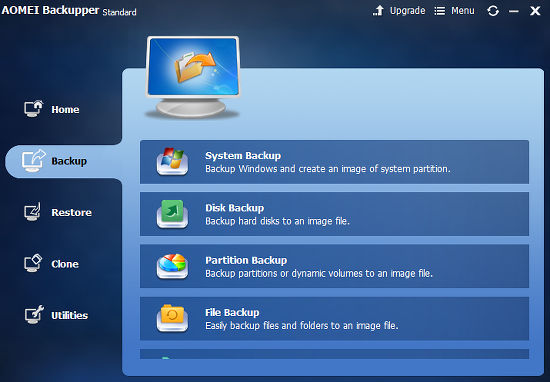Go to the Restore tab label
The height and width of the screenshot is (382, 550).
(x=72, y=212)
